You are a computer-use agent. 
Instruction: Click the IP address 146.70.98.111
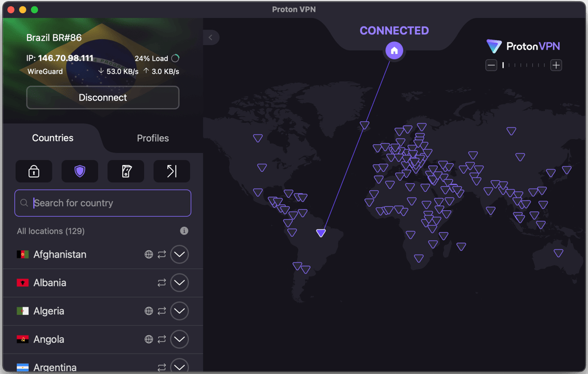(65, 58)
